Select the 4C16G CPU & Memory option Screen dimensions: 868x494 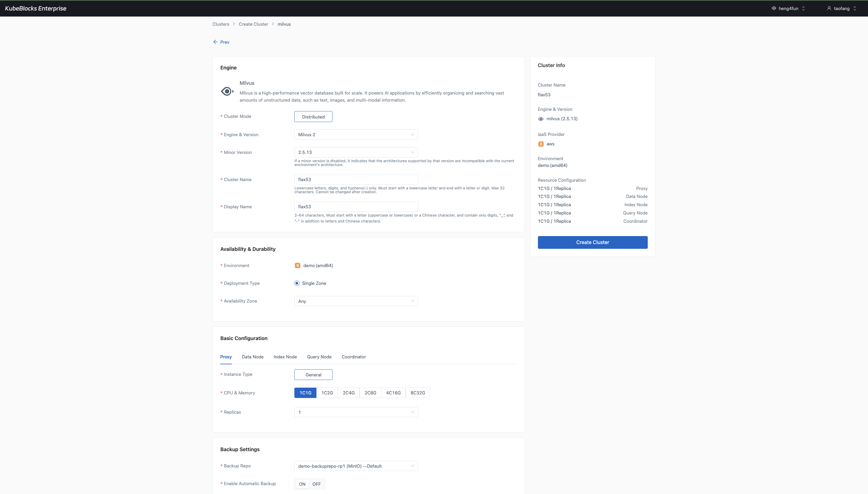pyautogui.click(x=394, y=393)
